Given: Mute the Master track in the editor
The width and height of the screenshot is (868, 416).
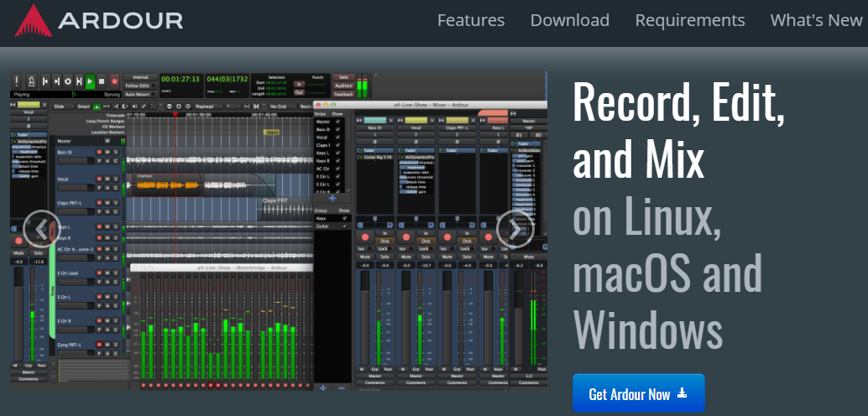Looking at the screenshot, I should pos(107,141).
